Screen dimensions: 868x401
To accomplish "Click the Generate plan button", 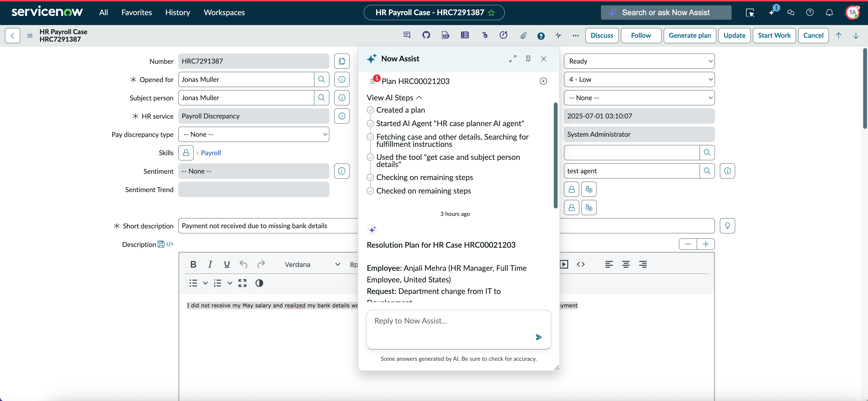I will pyautogui.click(x=689, y=35).
